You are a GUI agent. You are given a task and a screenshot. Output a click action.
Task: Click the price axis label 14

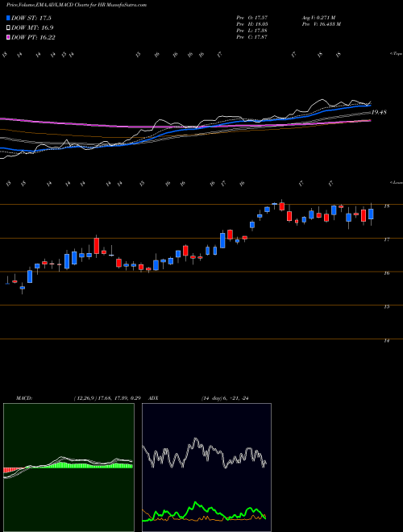coord(386,340)
